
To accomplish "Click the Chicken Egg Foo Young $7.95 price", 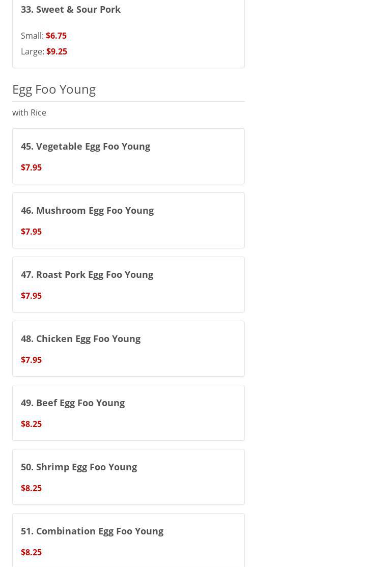I will [x=31, y=360].
